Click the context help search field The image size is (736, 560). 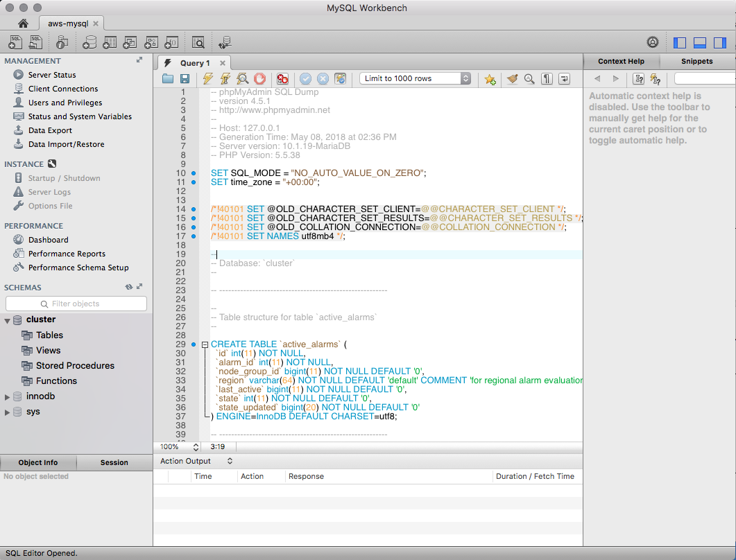click(x=705, y=78)
